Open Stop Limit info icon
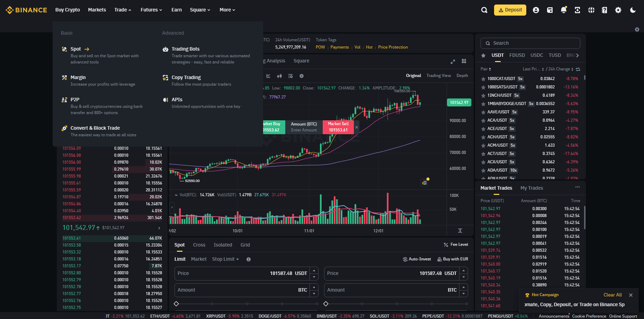The height and width of the screenshot is (319, 644). (249, 259)
